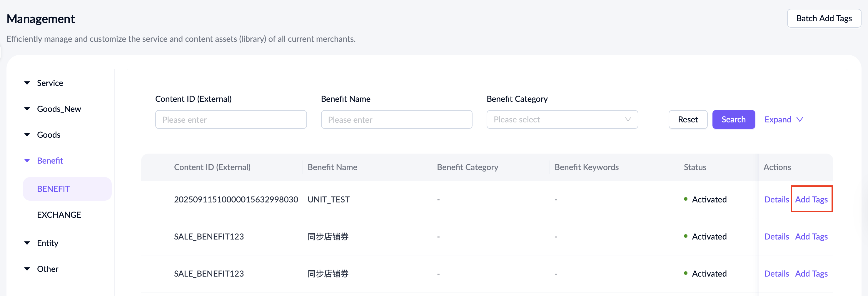Viewport: 868px width, 296px height.
Task: Focus the Content ID (External) input
Action: coord(231,120)
